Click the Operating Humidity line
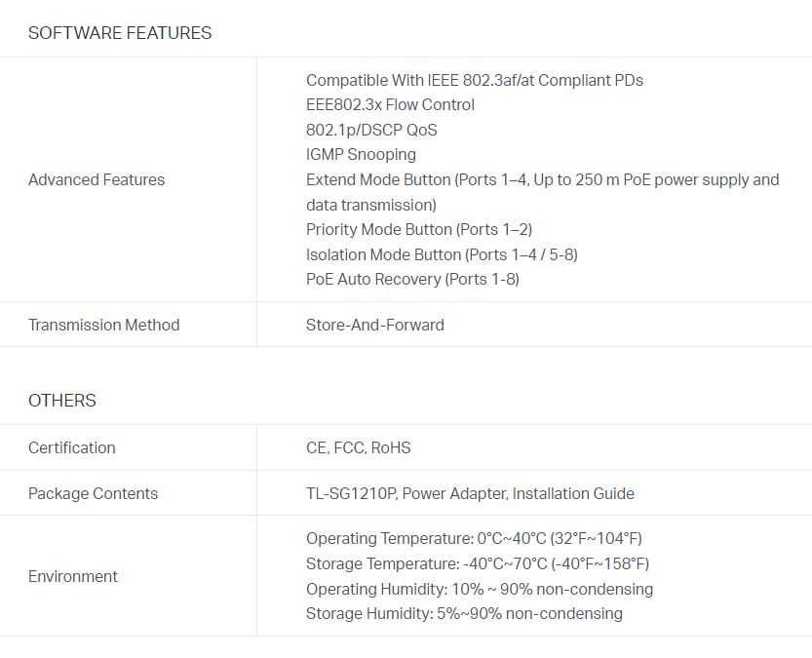Viewport: 812px width, 658px height. (x=480, y=589)
